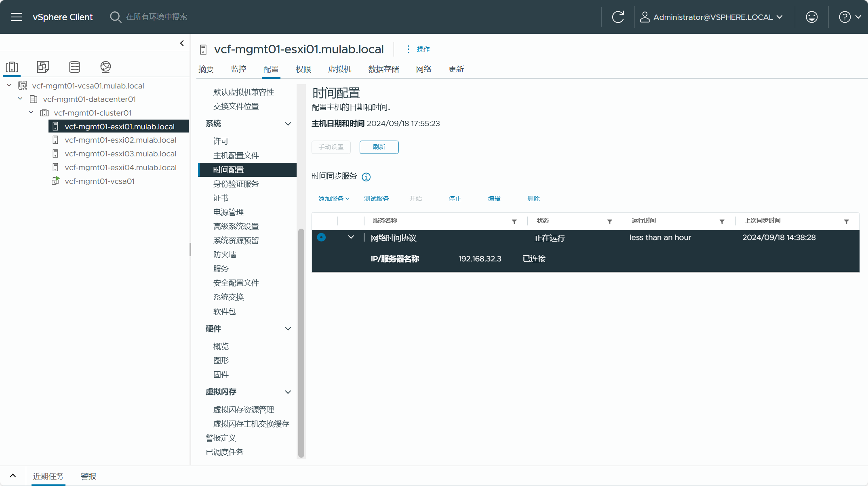Click the global refresh icon
This screenshot has width=868, height=486.
pyautogui.click(x=618, y=17)
